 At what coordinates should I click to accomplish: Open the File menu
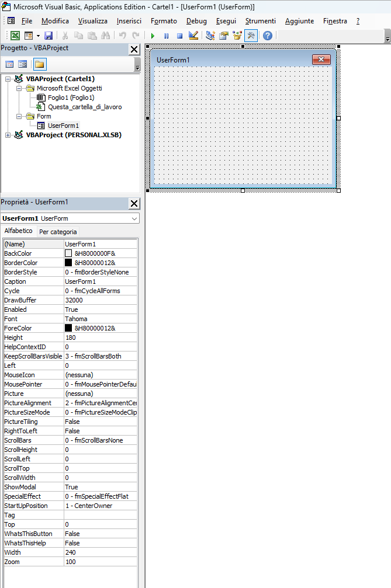click(x=27, y=21)
